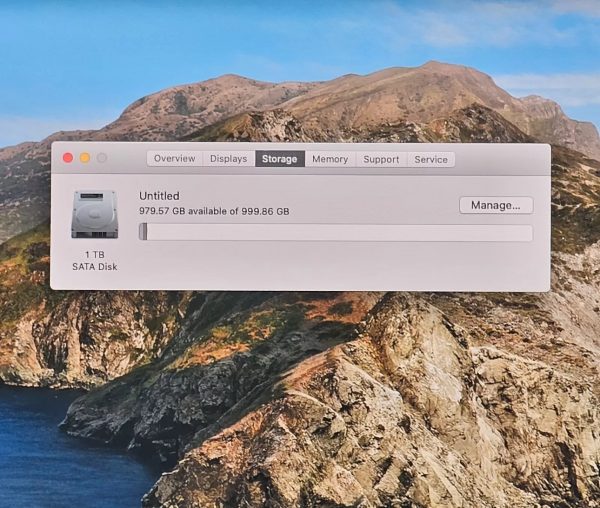Close the About This Mac window
Viewport: 600px width, 508px height.
68,158
